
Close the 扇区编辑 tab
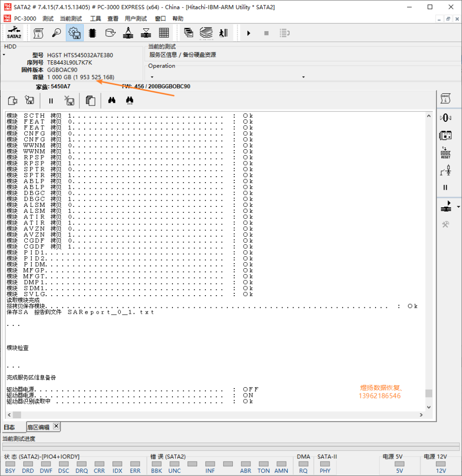[56, 426]
